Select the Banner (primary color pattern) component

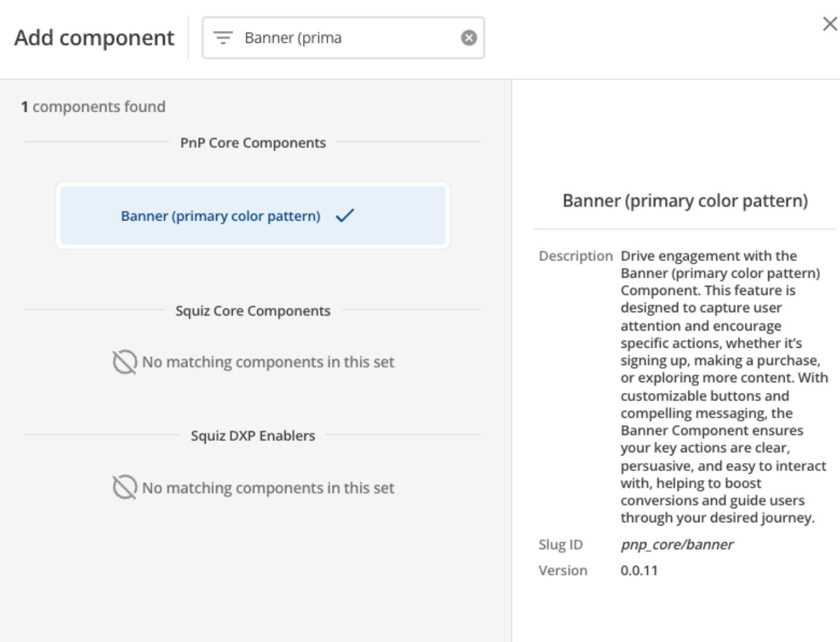(253, 215)
